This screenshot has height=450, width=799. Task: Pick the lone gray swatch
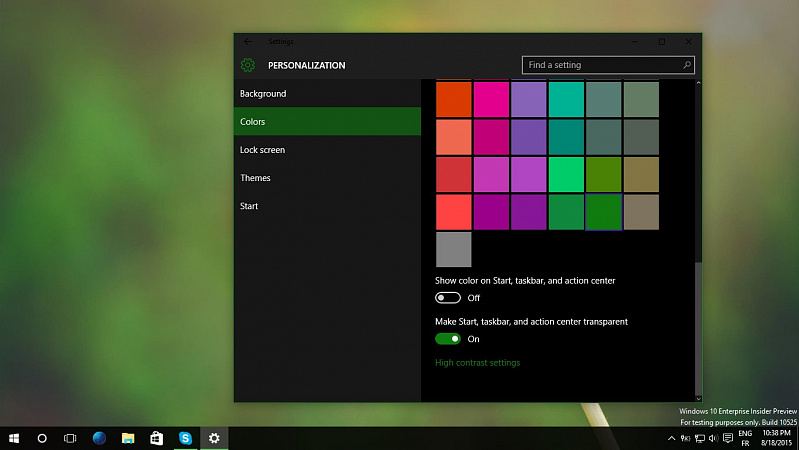[454, 250]
